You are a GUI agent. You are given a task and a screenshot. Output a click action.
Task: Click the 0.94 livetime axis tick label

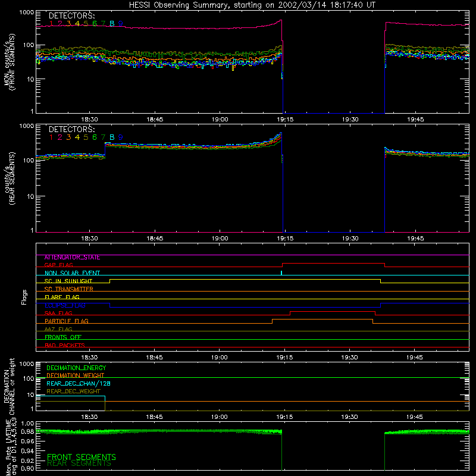(27, 450)
